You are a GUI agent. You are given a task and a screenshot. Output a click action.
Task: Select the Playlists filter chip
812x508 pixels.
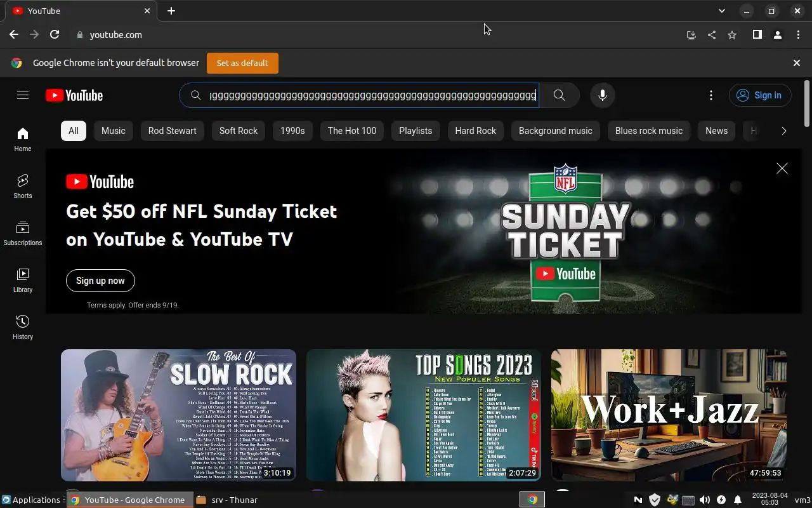tap(416, 131)
